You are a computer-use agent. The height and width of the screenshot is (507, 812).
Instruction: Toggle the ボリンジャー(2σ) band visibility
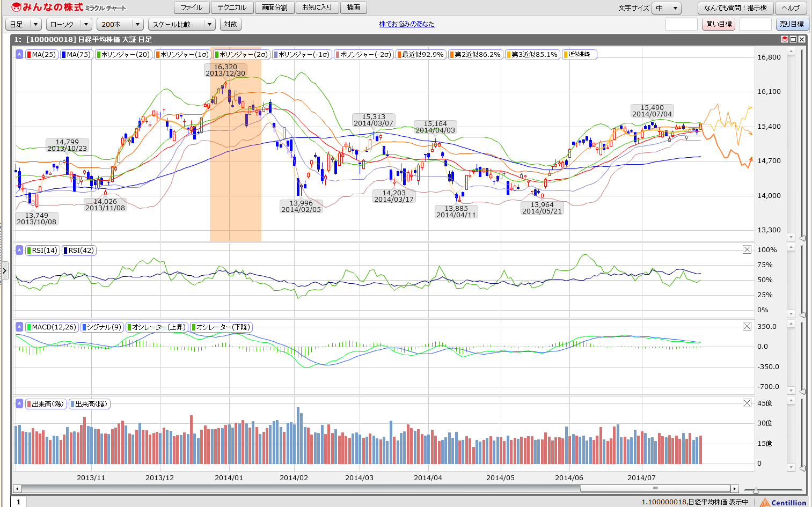(241, 54)
